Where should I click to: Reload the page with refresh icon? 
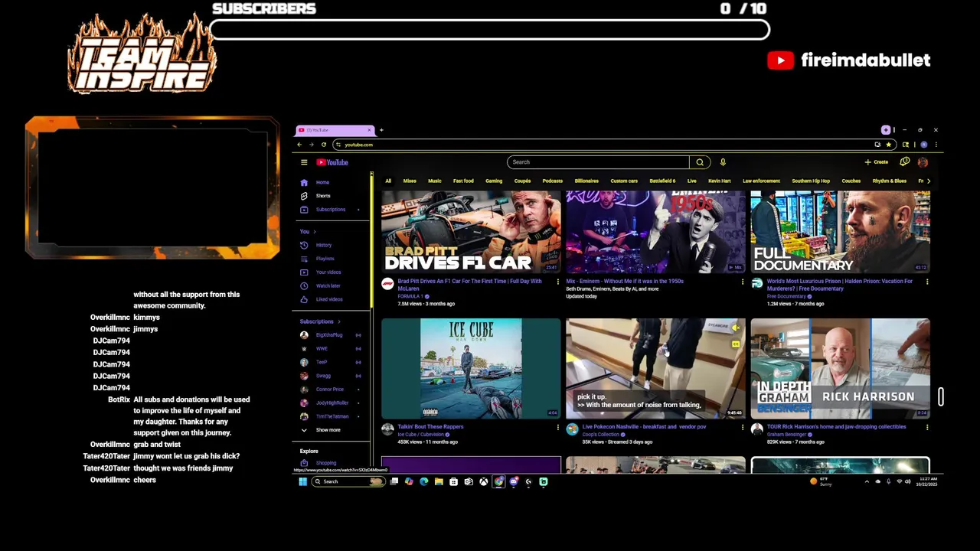(x=323, y=145)
